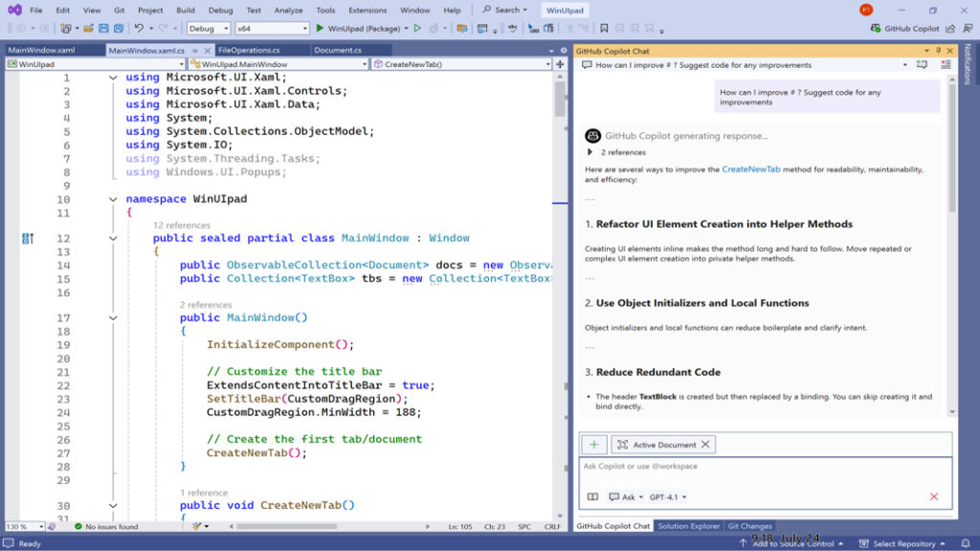The image size is (980, 551).
Task: Remove the Active Document context chip
Action: pyautogui.click(x=705, y=444)
